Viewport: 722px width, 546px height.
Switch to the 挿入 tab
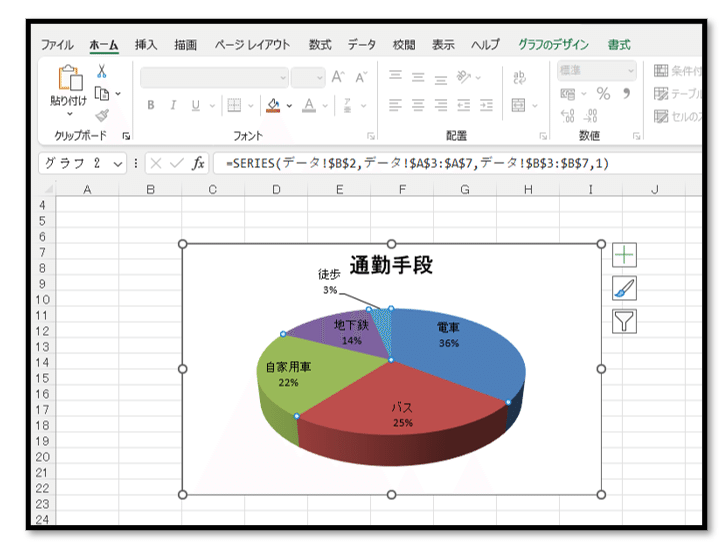(146, 45)
